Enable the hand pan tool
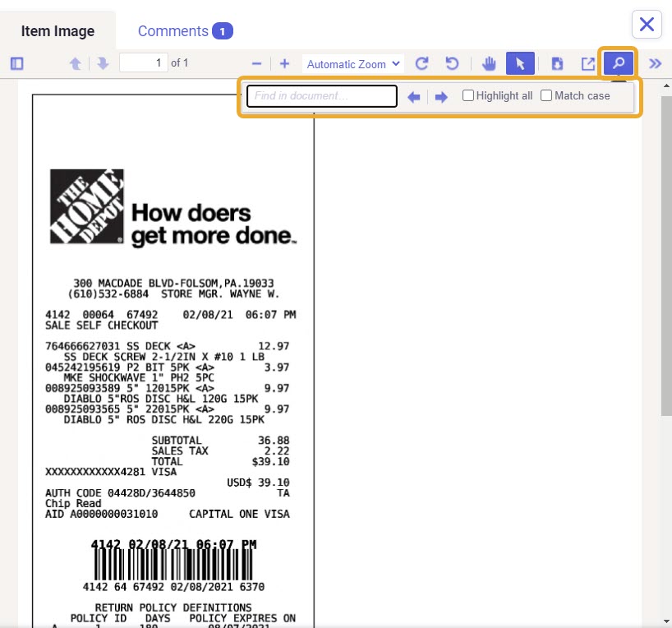 click(x=489, y=63)
